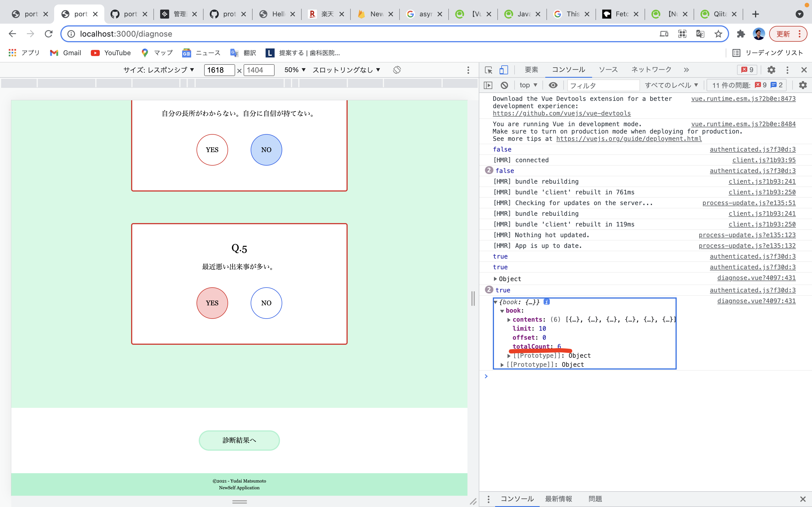The height and width of the screenshot is (507, 812).
Task: Open the top frame context dropdown
Action: coord(528,85)
